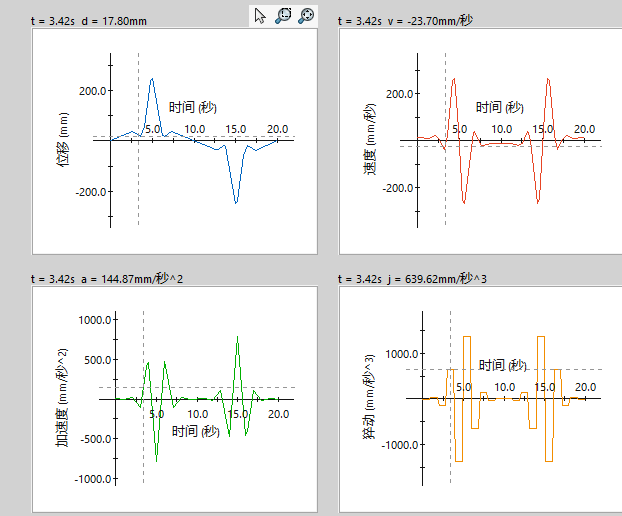Click the 猝动 (mm/秒^3) vertical axis label
Image resolution: width=622 pixels, height=516 pixels.
click(x=368, y=398)
